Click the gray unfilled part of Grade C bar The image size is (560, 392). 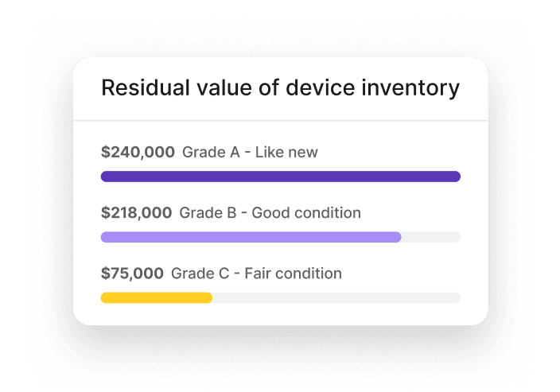(x=336, y=297)
